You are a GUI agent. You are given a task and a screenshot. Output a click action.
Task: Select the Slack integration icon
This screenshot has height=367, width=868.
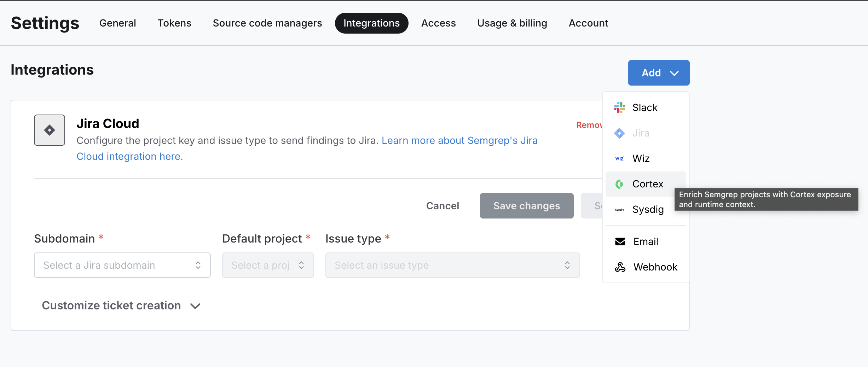coord(620,107)
